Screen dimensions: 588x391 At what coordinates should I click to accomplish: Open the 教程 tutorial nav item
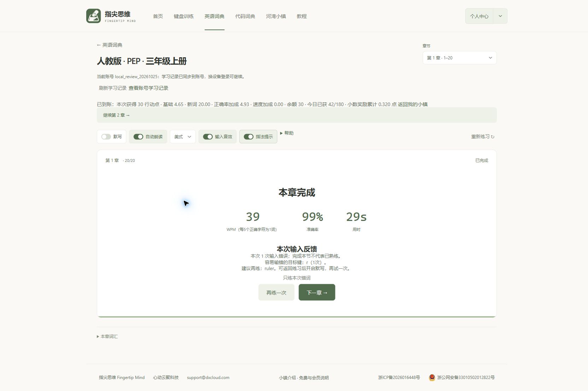click(302, 16)
